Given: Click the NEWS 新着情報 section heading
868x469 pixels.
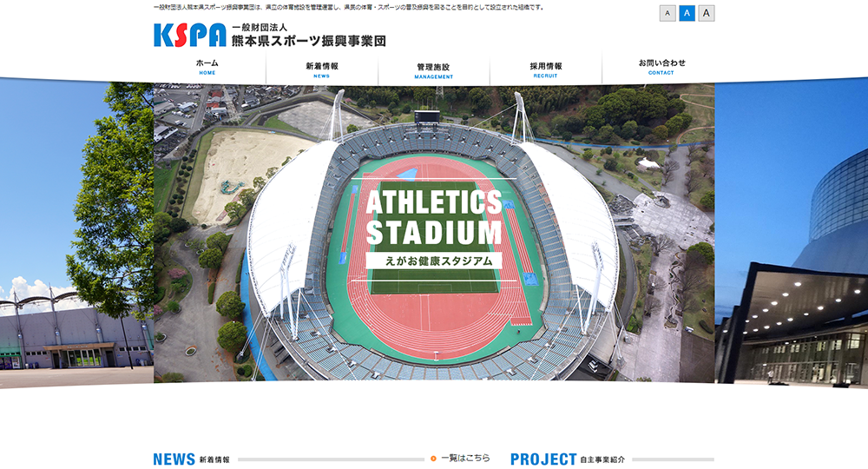Looking at the screenshot, I should tap(192, 459).
